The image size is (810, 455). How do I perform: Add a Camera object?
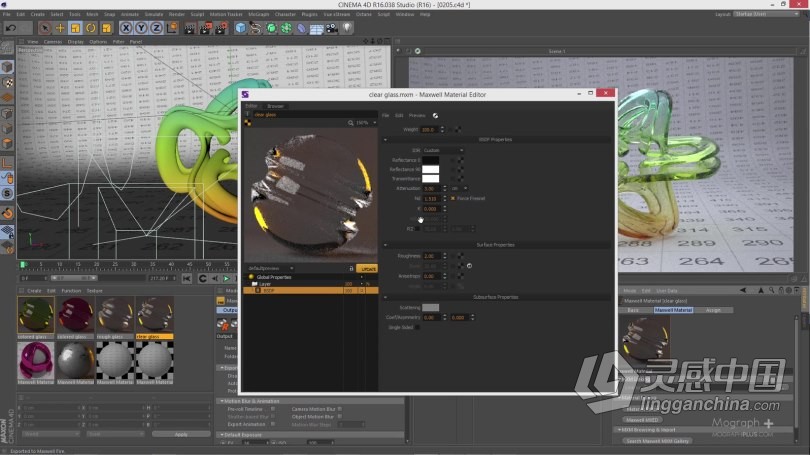click(332, 28)
